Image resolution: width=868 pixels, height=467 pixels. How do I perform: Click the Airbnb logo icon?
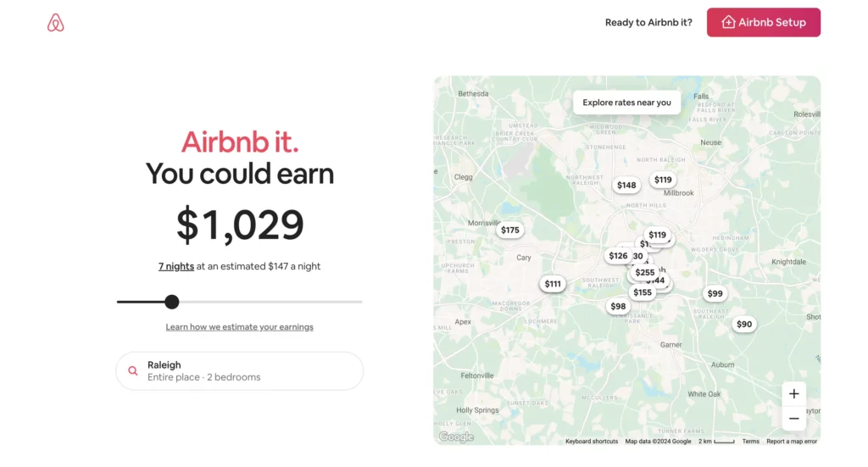[56, 23]
